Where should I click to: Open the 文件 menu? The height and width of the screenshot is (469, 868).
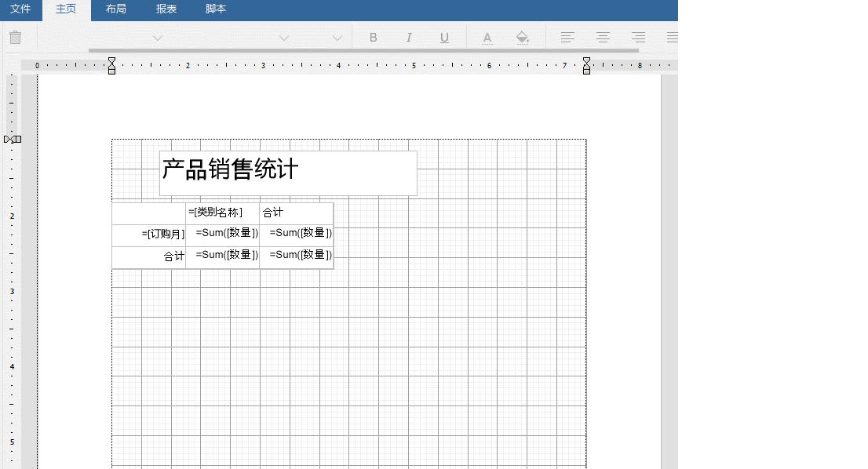click(x=21, y=10)
